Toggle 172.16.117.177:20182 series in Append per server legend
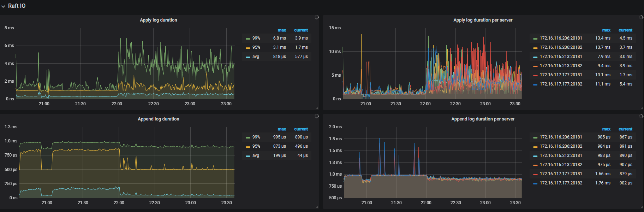The width and height of the screenshot is (644, 212). (561, 183)
